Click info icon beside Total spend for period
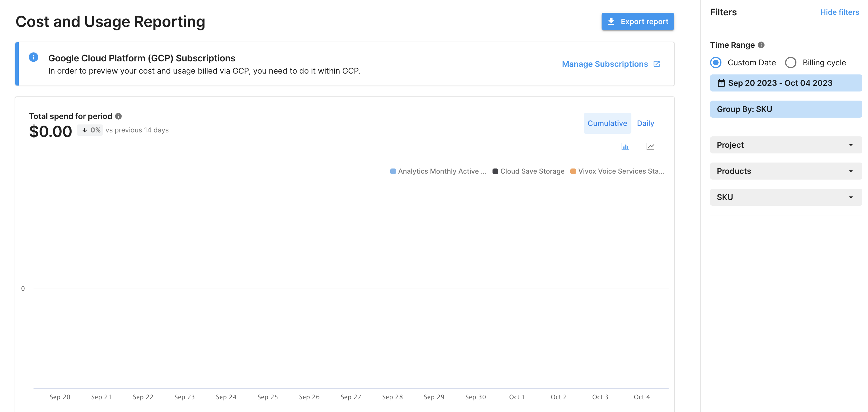This screenshot has height=412, width=868. point(118,116)
